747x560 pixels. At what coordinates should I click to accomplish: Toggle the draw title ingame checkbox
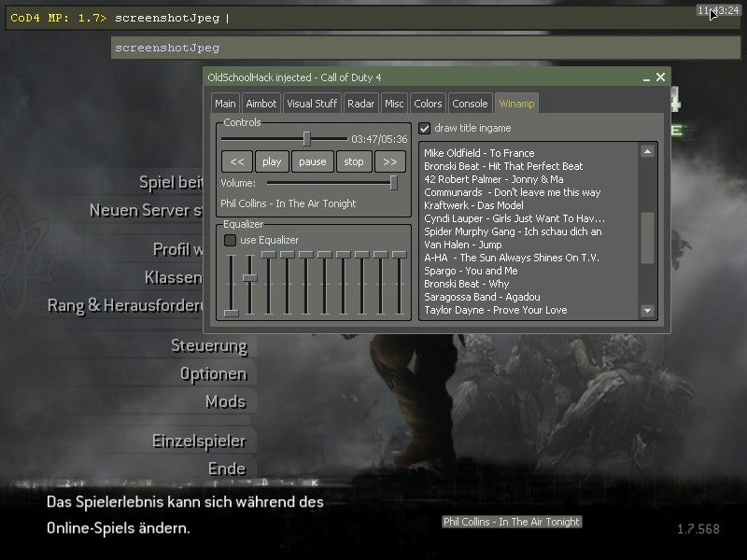[x=424, y=128]
